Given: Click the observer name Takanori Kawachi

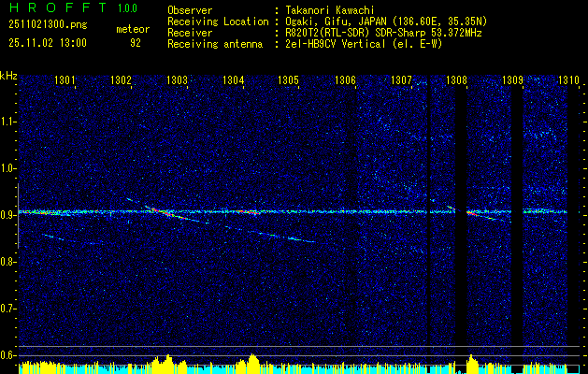Looking at the screenshot, I should (x=330, y=10).
